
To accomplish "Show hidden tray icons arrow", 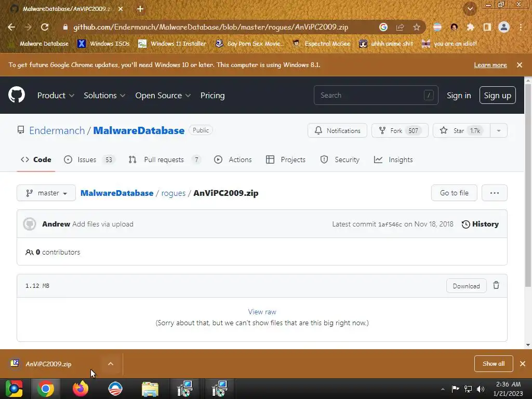I will (443, 389).
